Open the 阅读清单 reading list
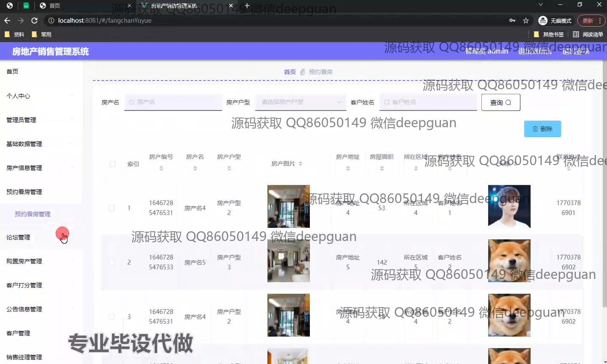 click(x=588, y=35)
